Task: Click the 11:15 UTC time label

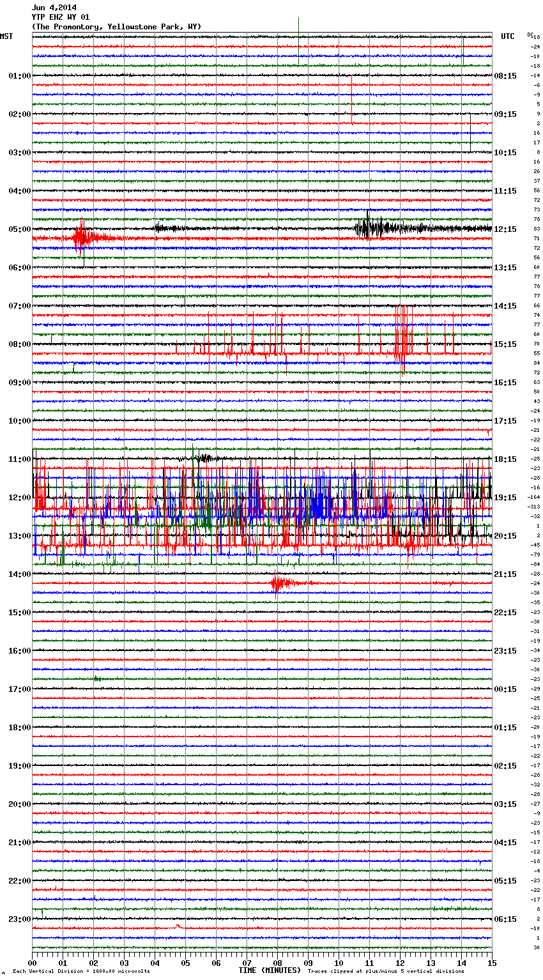Action: [x=505, y=191]
